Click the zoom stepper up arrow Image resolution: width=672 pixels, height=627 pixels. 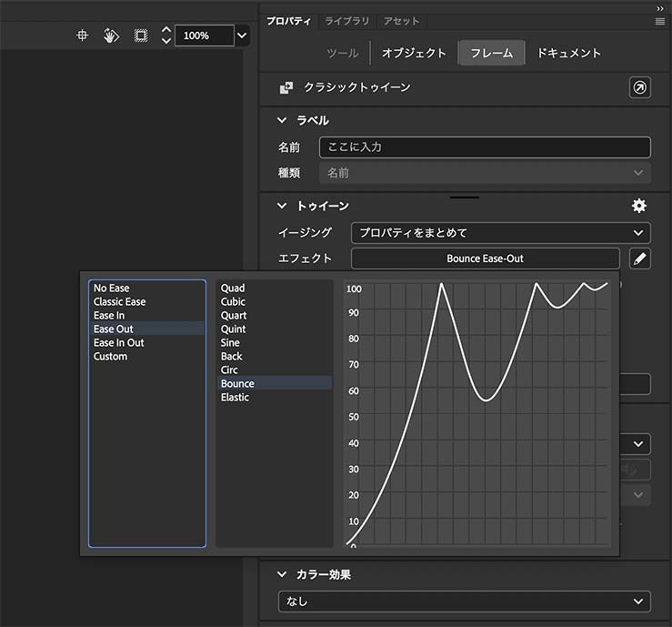click(x=165, y=30)
